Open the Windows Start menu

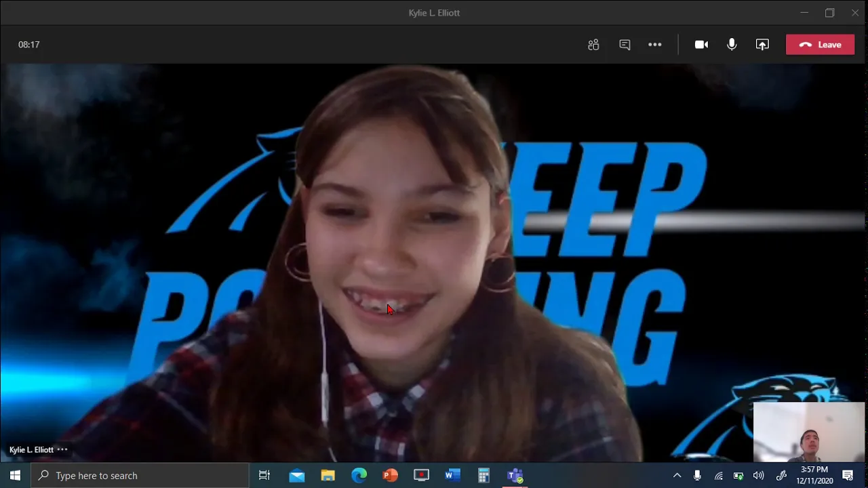15,475
